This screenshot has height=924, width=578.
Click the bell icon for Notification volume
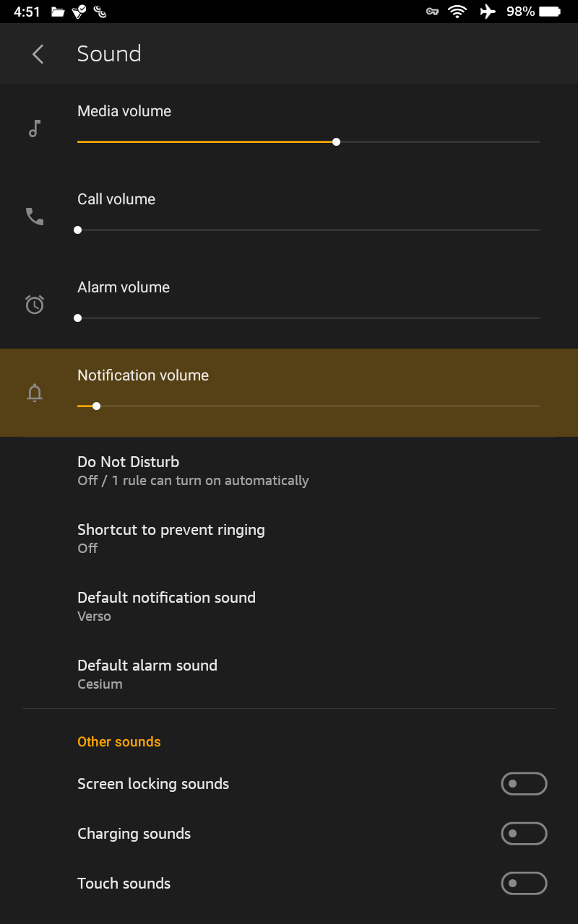coord(34,393)
